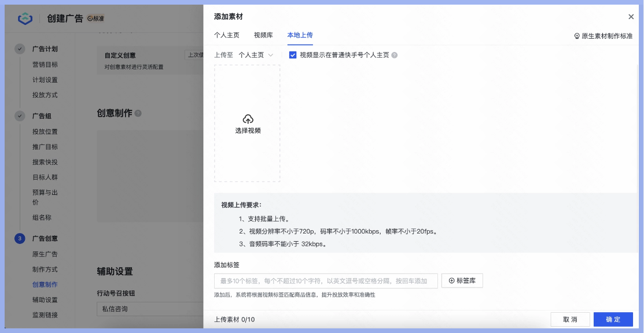Viewport: 644px width, 333px height.
Task: Click the 确定 confirm button
Action: 613,319
